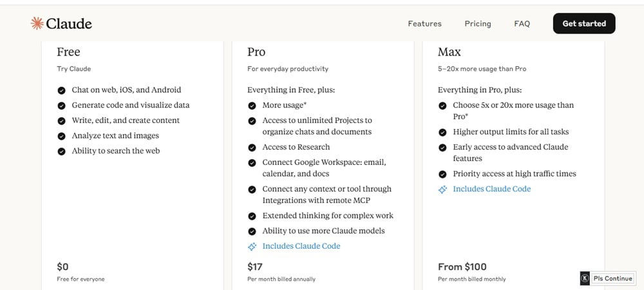Click the black Get started button
Viewport: 644px width, 290px height.
tap(584, 23)
